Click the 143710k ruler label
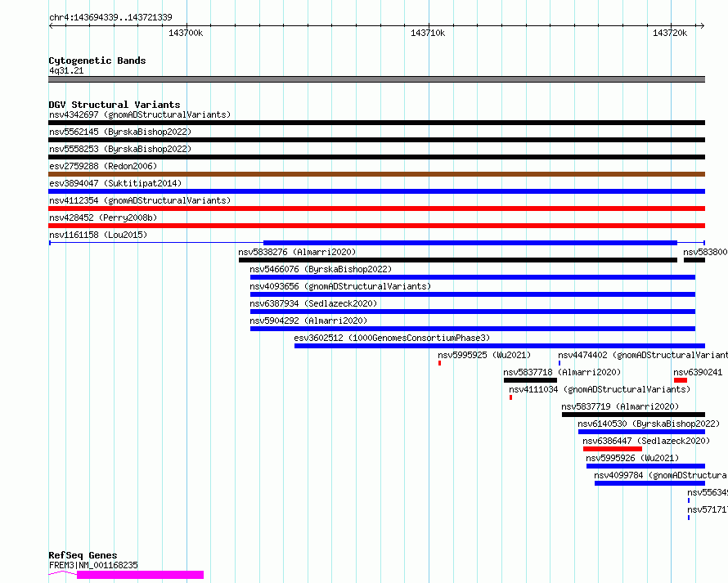728x583 pixels. click(428, 33)
